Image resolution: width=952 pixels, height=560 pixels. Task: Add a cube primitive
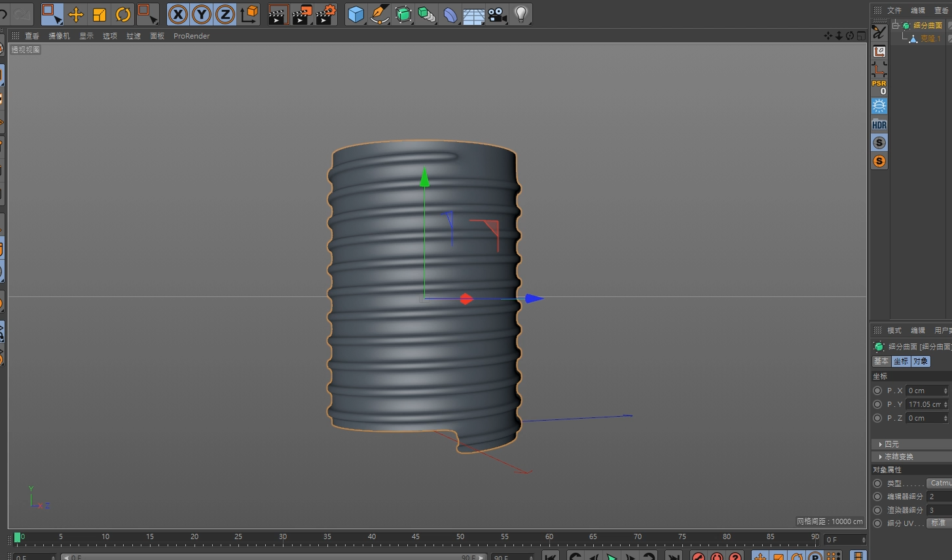pos(356,14)
